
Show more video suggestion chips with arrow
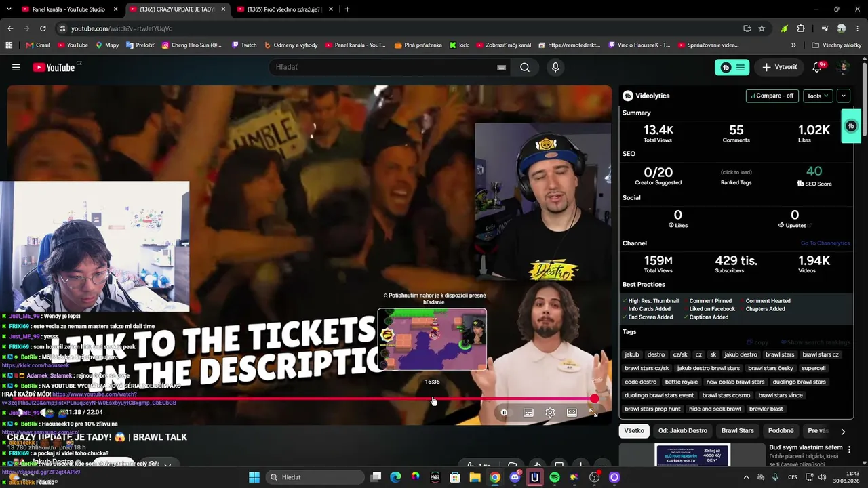pyautogui.click(x=843, y=431)
